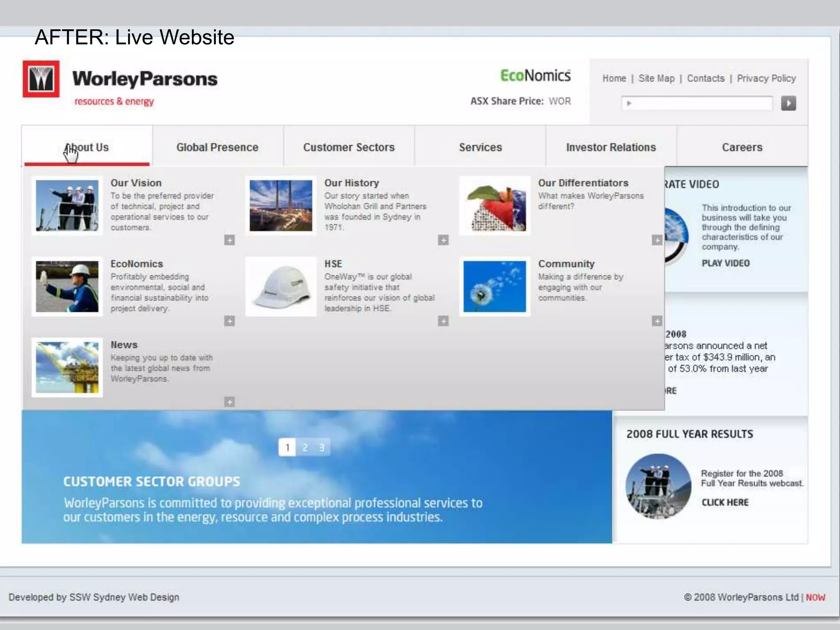Select the Our Vision heading
Viewport: 840px width, 630px height.
coord(136,183)
